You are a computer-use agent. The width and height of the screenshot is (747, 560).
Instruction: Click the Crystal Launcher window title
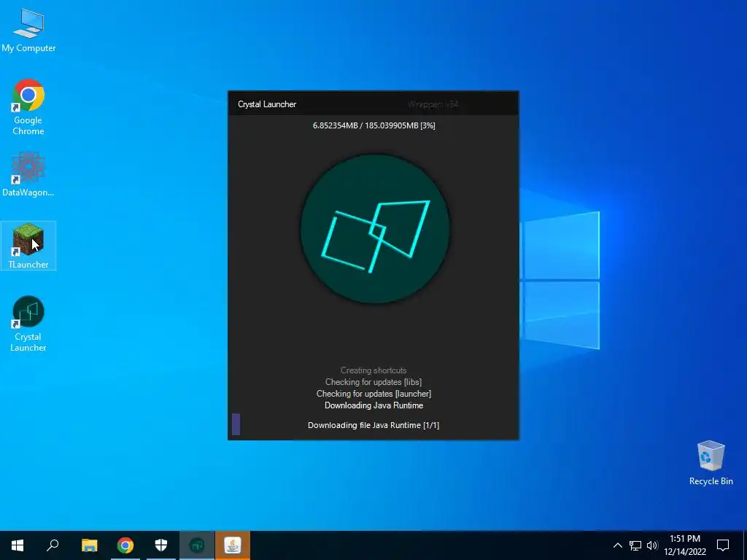tap(267, 104)
